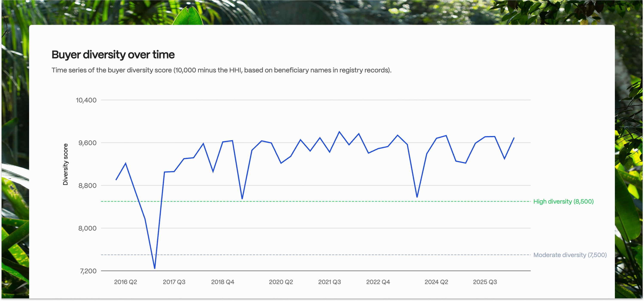
Task: Click the Buyer diversity over time heading
Action: (x=113, y=55)
